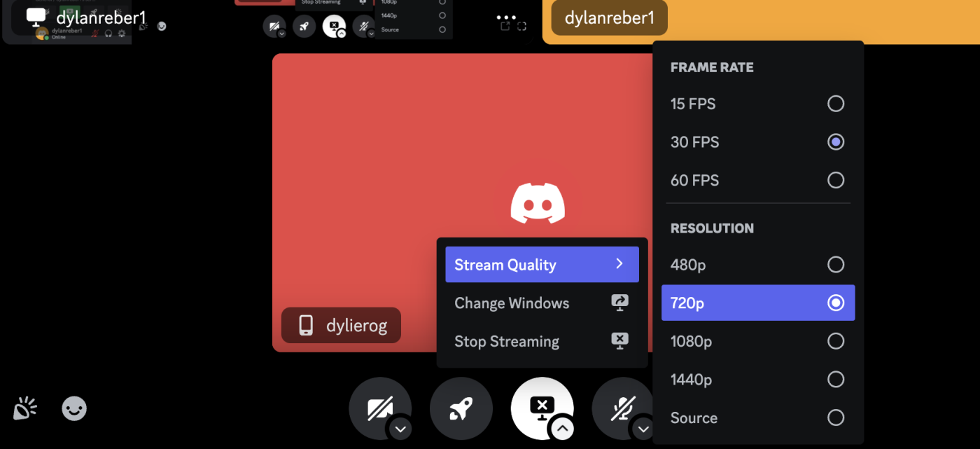This screenshot has height=449, width=980.
Task: Choose Stop Streaming from the menu
Action: tap(542, 341)
